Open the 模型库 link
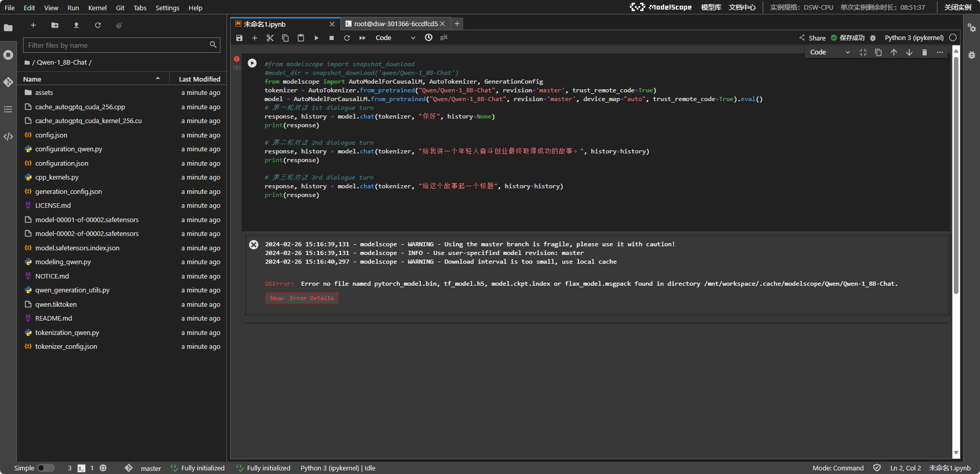 (x=711, y=7)
